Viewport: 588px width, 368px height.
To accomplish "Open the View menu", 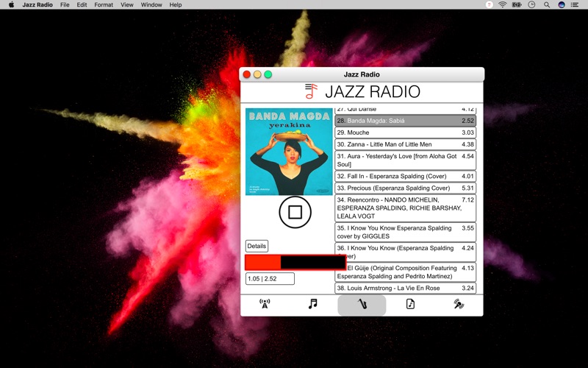I will pos(126,4).
